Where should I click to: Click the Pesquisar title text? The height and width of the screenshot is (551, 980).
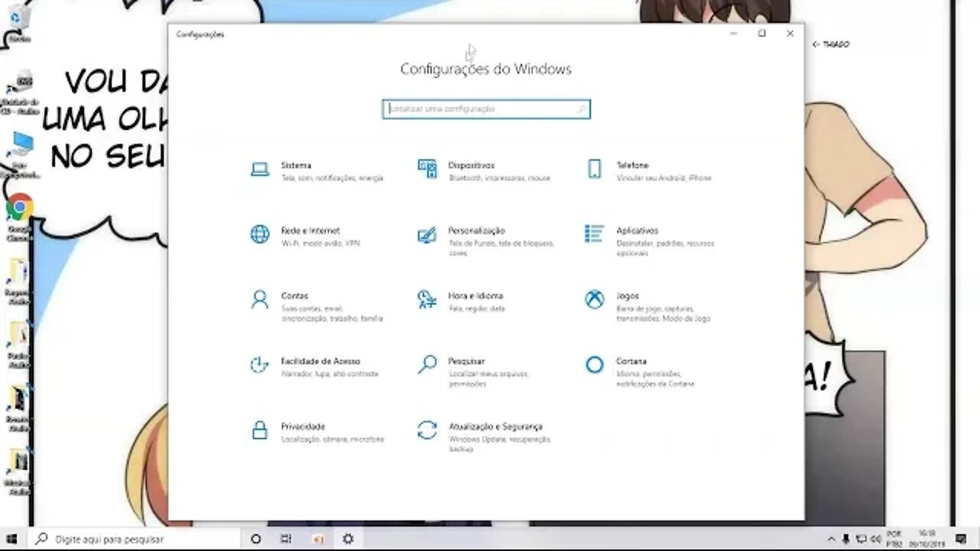[x=466, y=360]
